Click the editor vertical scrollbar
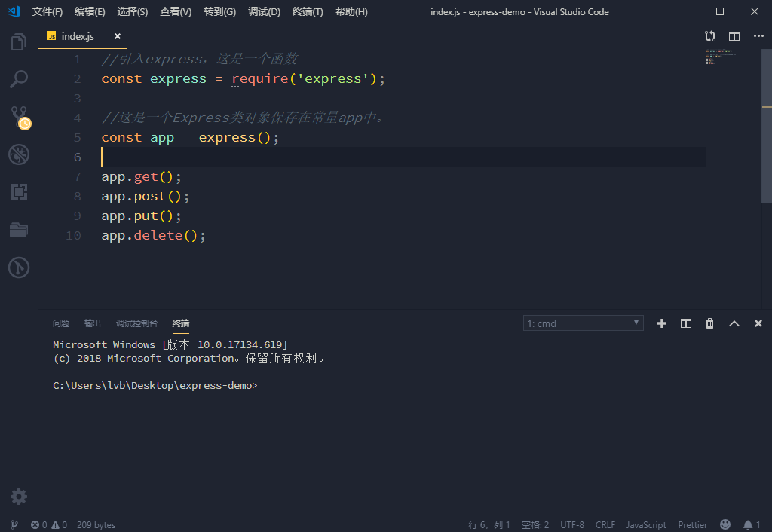The width and height of the screenshot is (772, 532). (x=767, y=126)
